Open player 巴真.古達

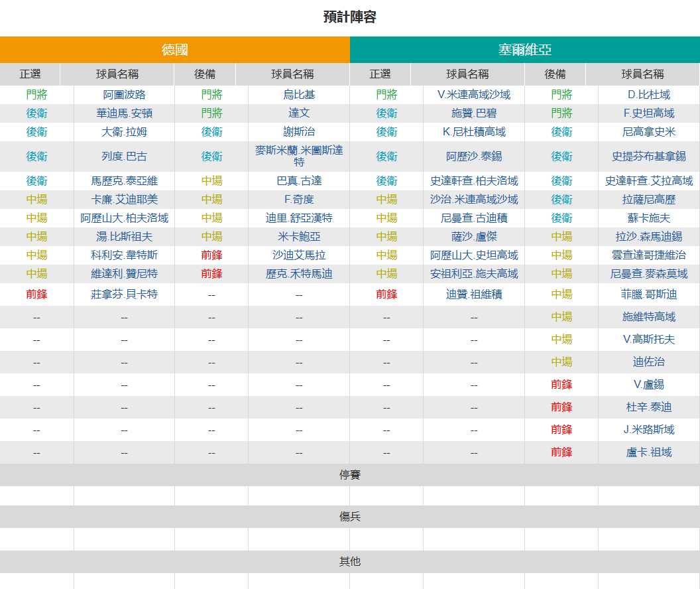click(x=299, y=181)
